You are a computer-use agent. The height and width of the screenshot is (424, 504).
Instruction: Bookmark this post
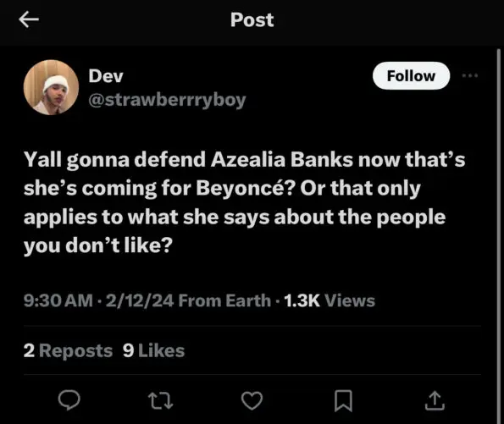(x=343, y=400)
